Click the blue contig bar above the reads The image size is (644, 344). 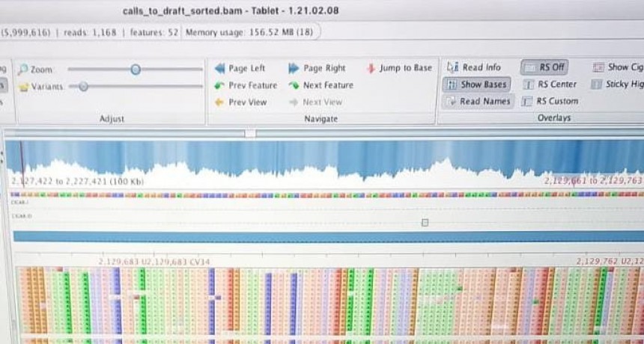pyautogui.click(x=329, y=236)
